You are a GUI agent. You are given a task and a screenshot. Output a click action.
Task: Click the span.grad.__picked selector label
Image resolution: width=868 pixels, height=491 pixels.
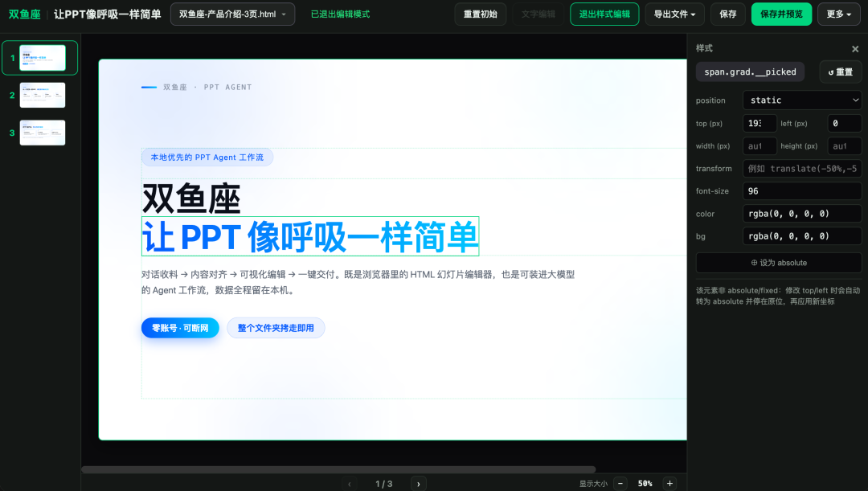[x=750, y=72]
